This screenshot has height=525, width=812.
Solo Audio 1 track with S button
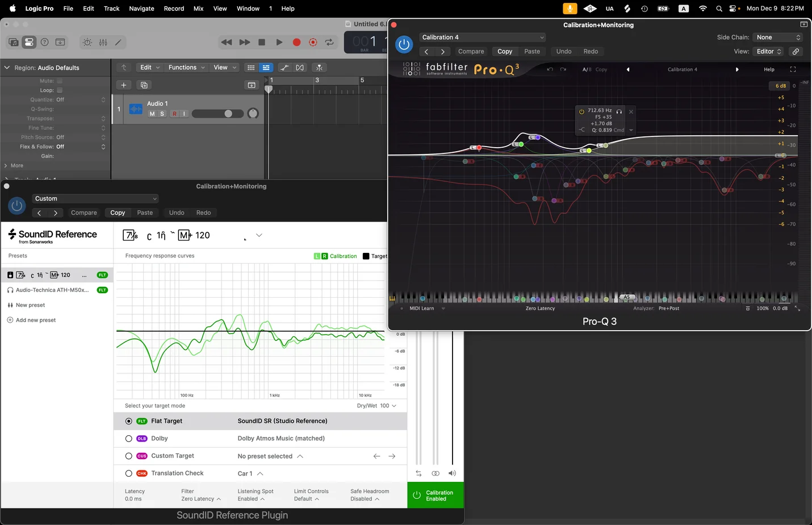coord(162,114)
